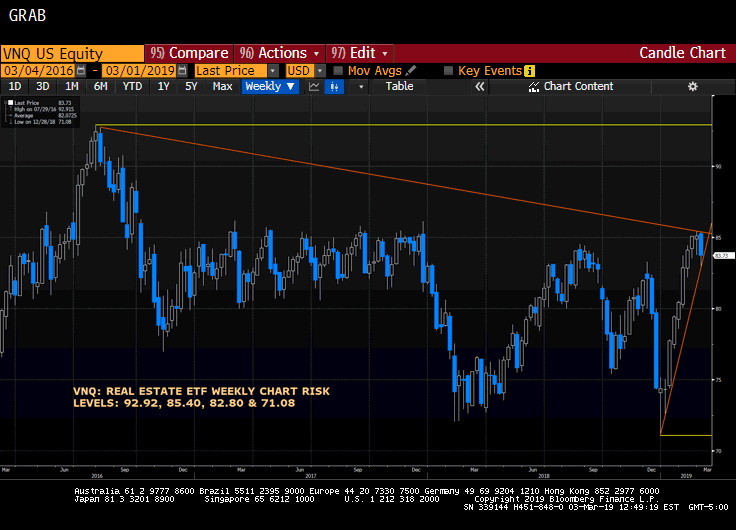Toggle the Last Price legend checkbox
Image resolution: width=736 pixels, height=530 pixels.
pyautogui.click(x=10, y=102)
